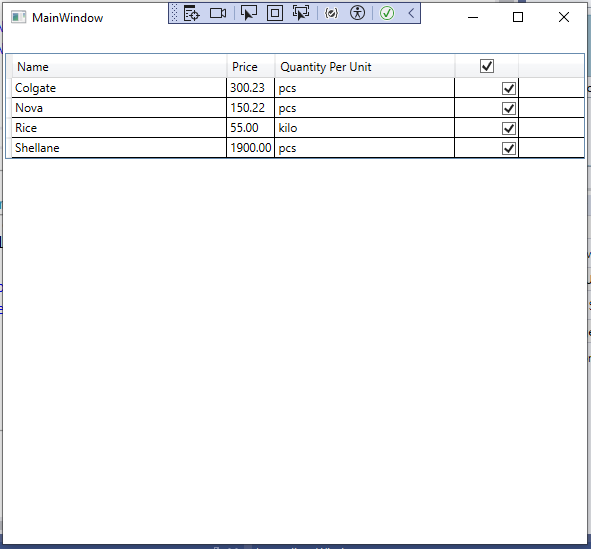Viewport: 591px width, 549px height.
Task: Open the accessibility checker icon
Action: pos(357,13)
